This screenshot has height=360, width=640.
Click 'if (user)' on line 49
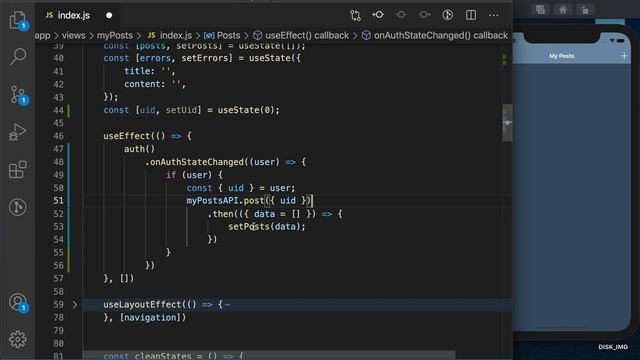click(189, 175)
